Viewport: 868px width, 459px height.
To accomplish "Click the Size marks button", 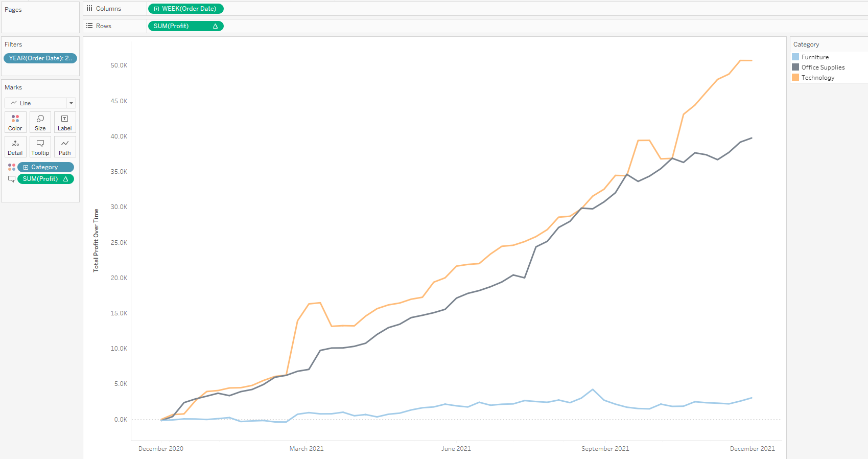I will tap(40, 122).
